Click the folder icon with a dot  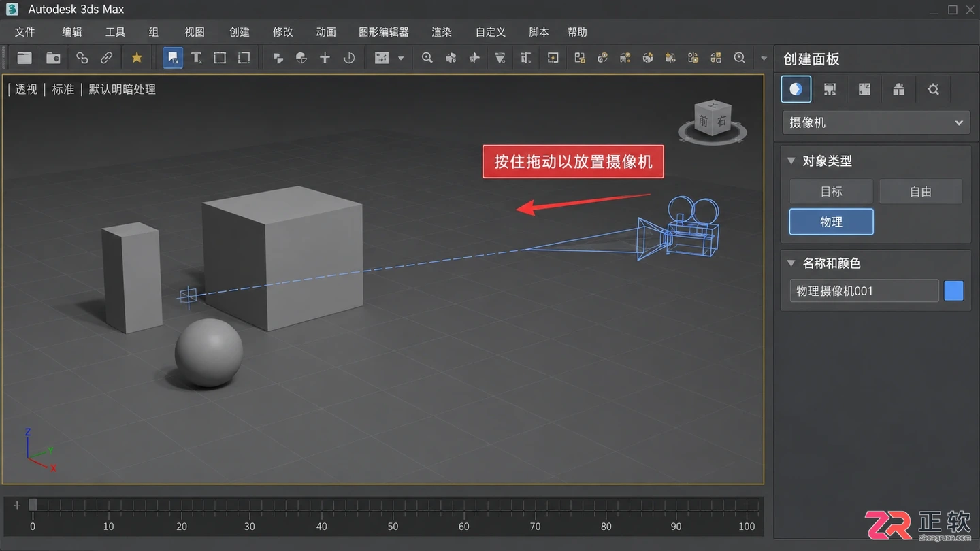click(53, 58)
